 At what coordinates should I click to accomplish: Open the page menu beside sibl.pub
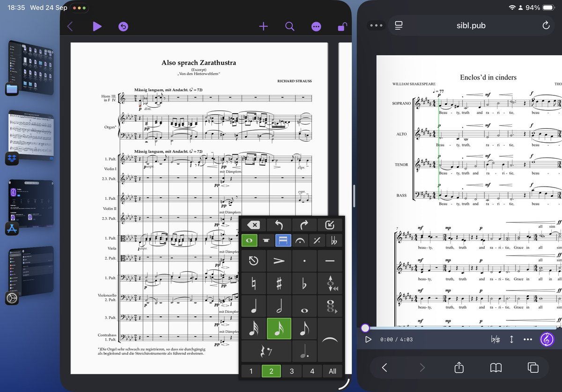[399, 26]
